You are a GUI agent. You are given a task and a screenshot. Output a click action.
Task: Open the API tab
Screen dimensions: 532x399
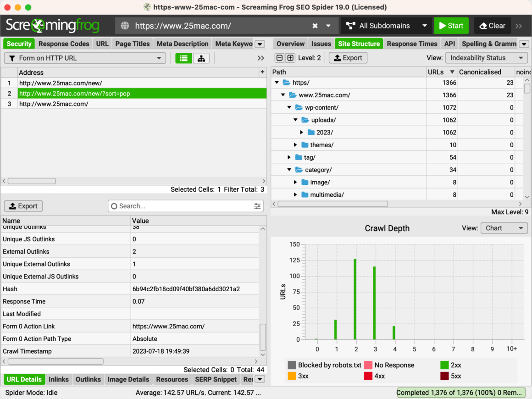click(449, 44)
